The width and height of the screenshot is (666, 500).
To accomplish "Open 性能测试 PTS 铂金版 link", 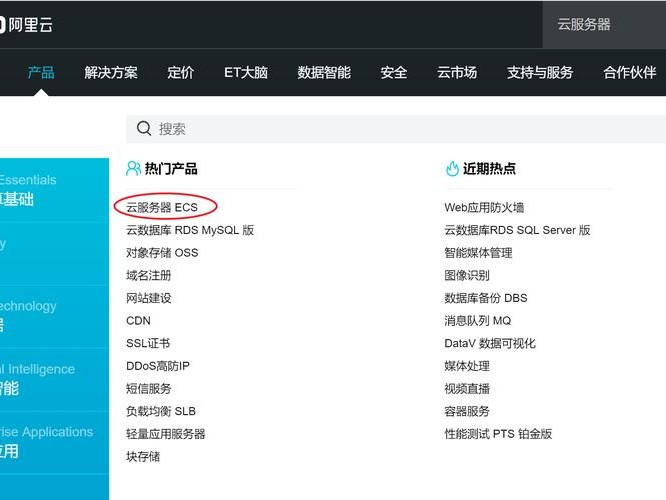I will click(498, 434).
